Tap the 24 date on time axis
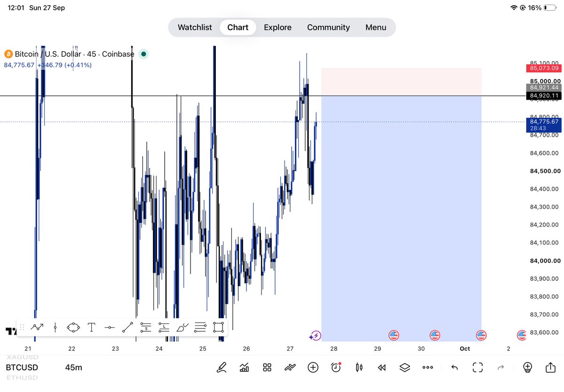This screenshot has height=392, width=564. [159, 349]
